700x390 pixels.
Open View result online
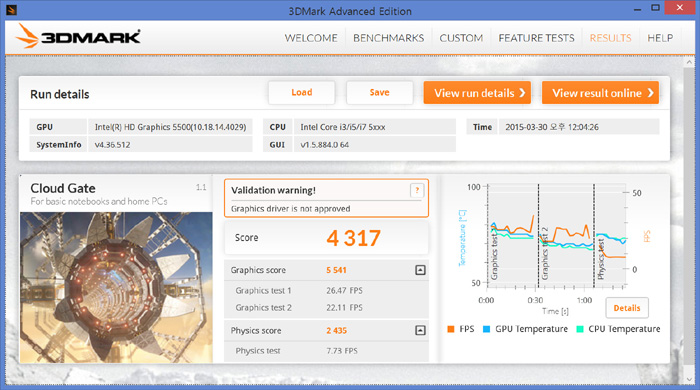click(x=600, y=93)
